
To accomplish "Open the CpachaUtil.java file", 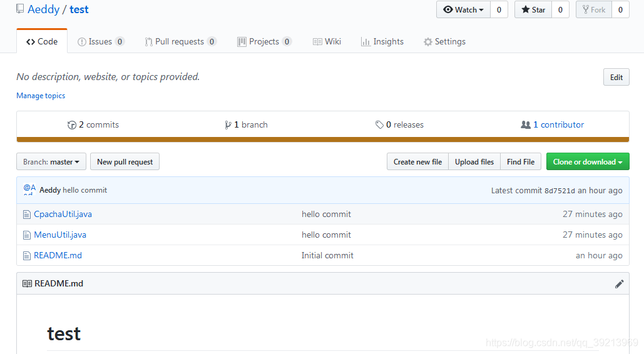I will (x=63, y=214).
